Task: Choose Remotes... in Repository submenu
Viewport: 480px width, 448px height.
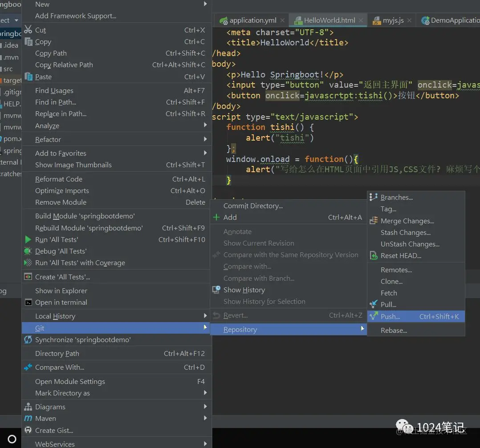Action: [x=416, y=270]
